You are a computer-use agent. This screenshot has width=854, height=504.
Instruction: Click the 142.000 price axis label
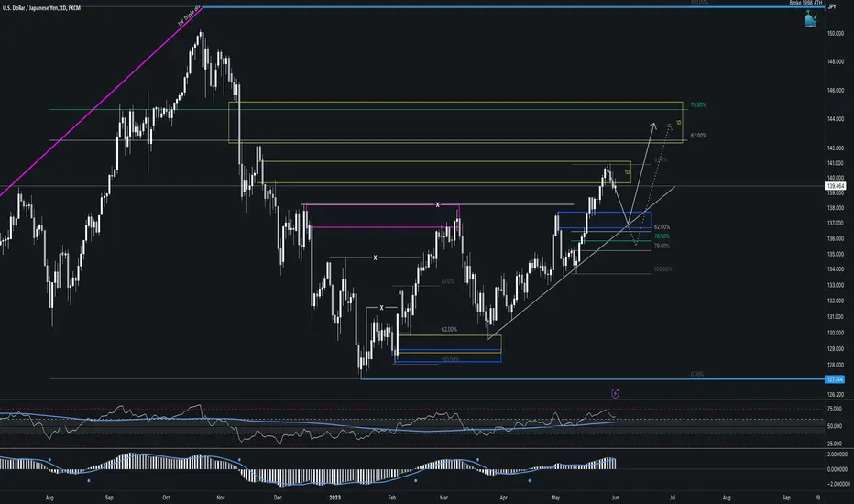836,148
